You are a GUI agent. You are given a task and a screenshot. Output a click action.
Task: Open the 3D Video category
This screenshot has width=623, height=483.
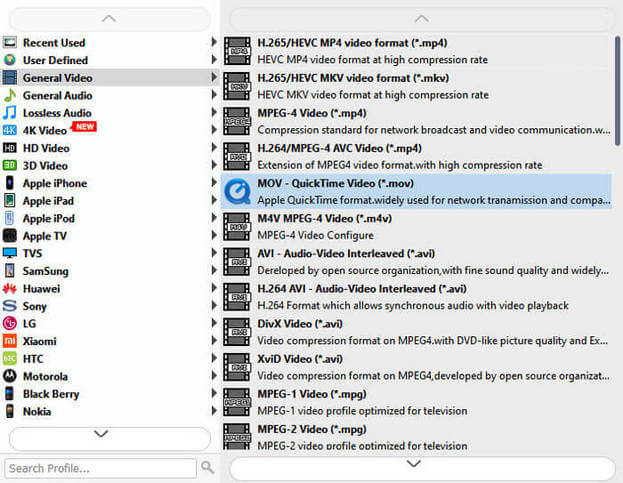[x=110, y=165]
